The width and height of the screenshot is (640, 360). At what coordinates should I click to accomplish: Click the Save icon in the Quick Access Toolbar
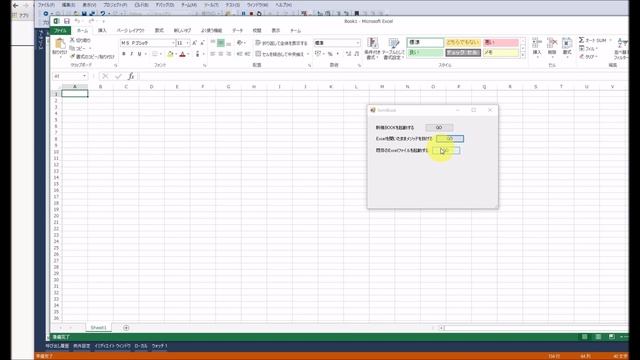tap(67, 21)
